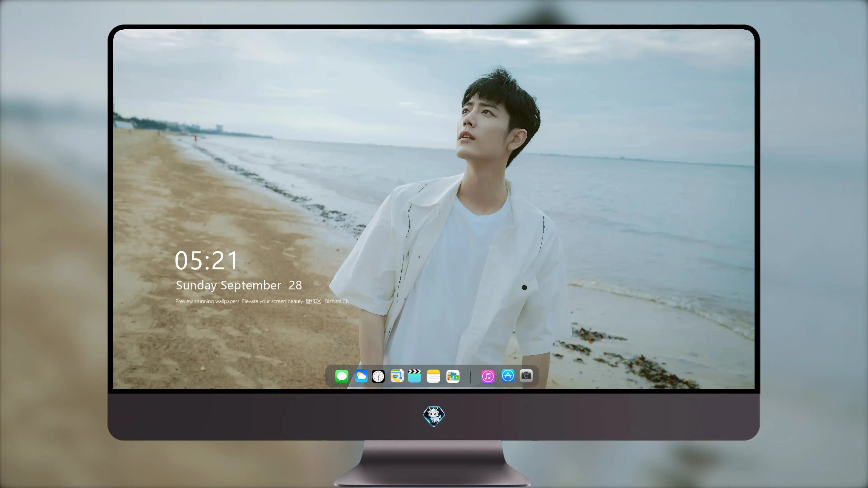Image resolution: width=868 pixels, height=488 pixels.
Task: Click the dragon logo on the monitor chin
Action: pyautogui.click(x=434, y=416)
